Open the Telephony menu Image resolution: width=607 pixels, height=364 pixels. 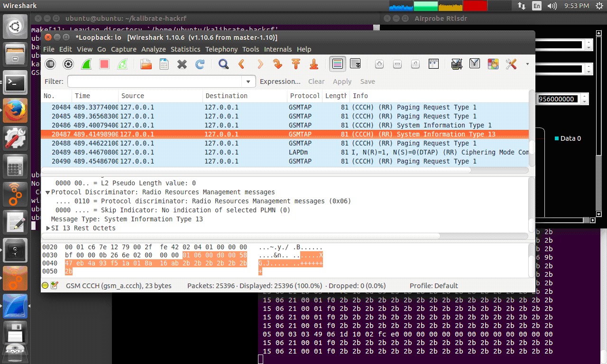pyautogui.click(x=221, y=49)
